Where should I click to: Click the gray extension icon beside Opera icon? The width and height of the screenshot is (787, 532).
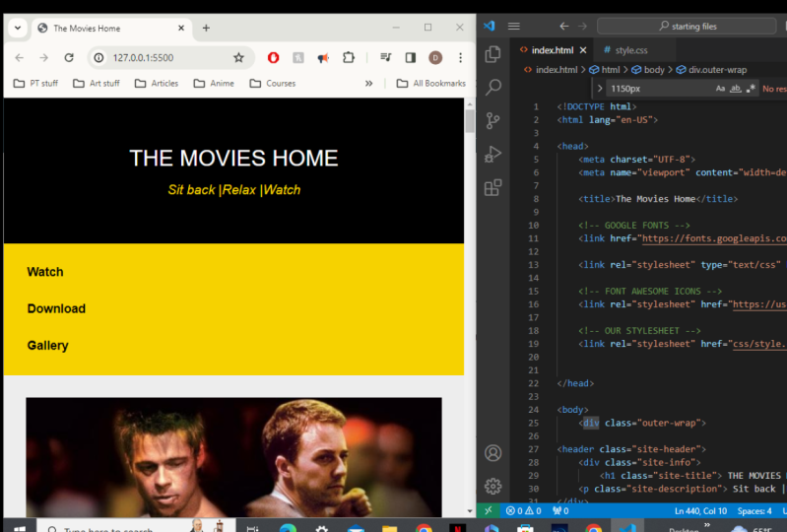coord(298,58)
